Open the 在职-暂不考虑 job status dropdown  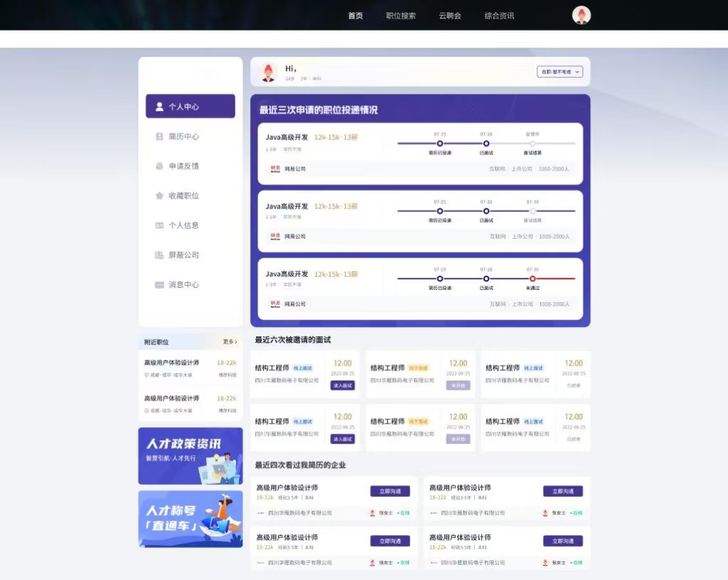tap(560, 72)
